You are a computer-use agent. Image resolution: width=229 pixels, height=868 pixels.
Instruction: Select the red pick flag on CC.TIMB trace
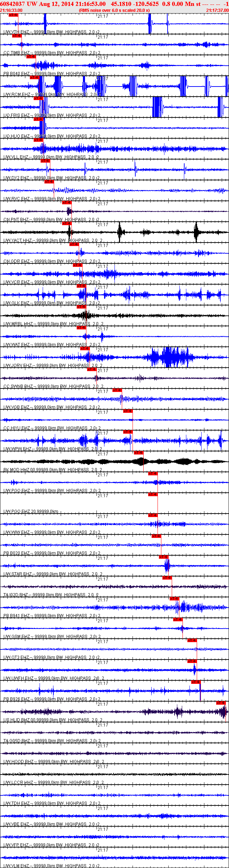coord(17,36)
